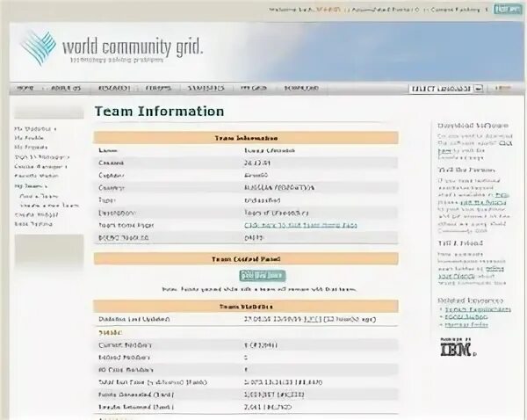Click the Retired Members row label
Image resolution: width=527 pixels, height=420 pixels.
pos(124,358)
